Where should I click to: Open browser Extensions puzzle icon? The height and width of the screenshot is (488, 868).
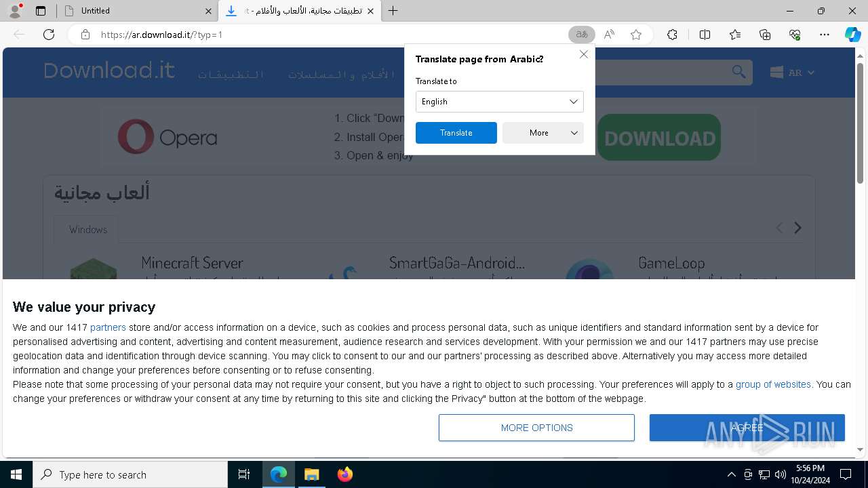[x=672, y=35]
